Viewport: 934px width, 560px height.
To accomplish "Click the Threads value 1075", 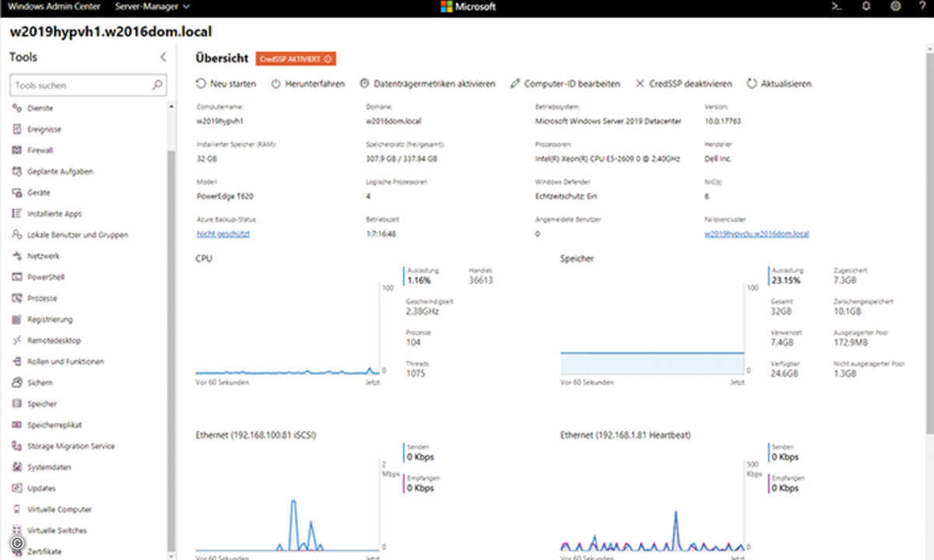I will [416, 373].
